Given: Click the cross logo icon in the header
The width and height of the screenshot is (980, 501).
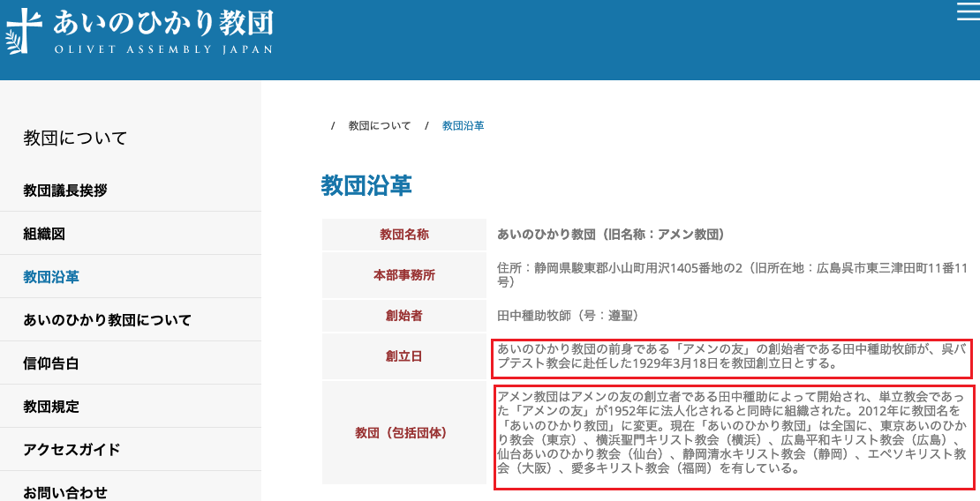Looking at the screenshot, I should point(24,31).
